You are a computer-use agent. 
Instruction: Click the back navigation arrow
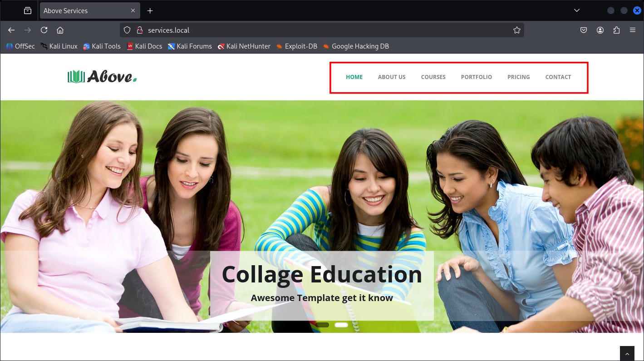[11, 30]
